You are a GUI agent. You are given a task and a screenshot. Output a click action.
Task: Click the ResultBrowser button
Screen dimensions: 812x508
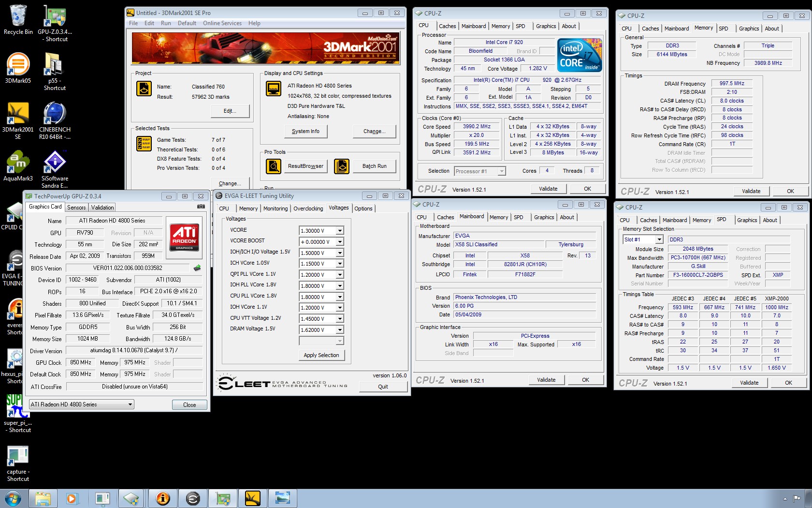point(305,166)
